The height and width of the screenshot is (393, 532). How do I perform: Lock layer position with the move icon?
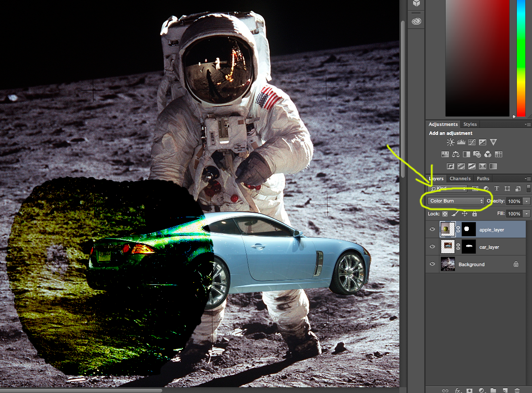tap(464, 214)
